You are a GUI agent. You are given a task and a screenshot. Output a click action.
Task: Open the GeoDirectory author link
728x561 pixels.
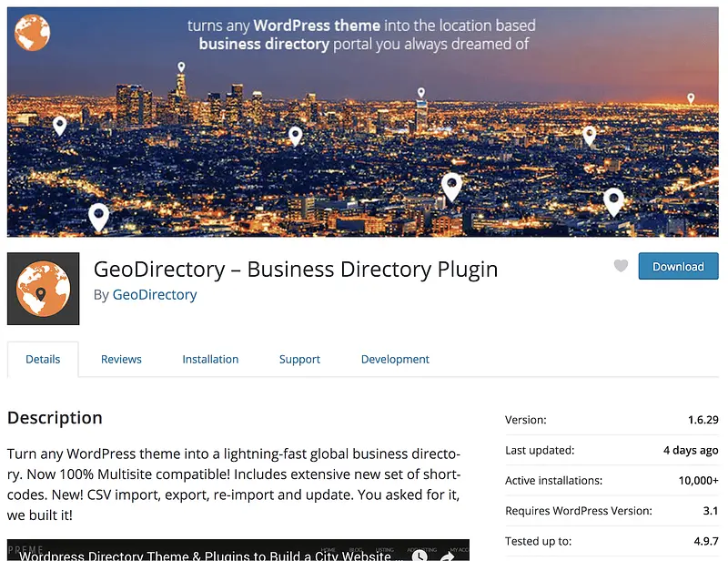pos(155,295)
